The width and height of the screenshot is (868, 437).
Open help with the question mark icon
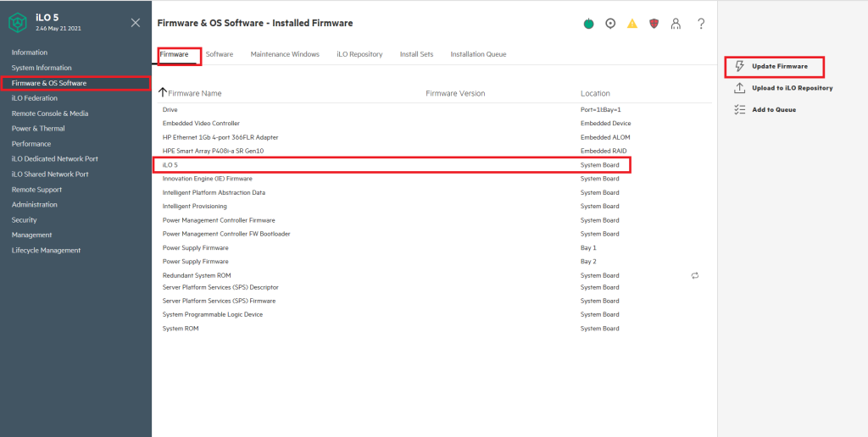701,23
